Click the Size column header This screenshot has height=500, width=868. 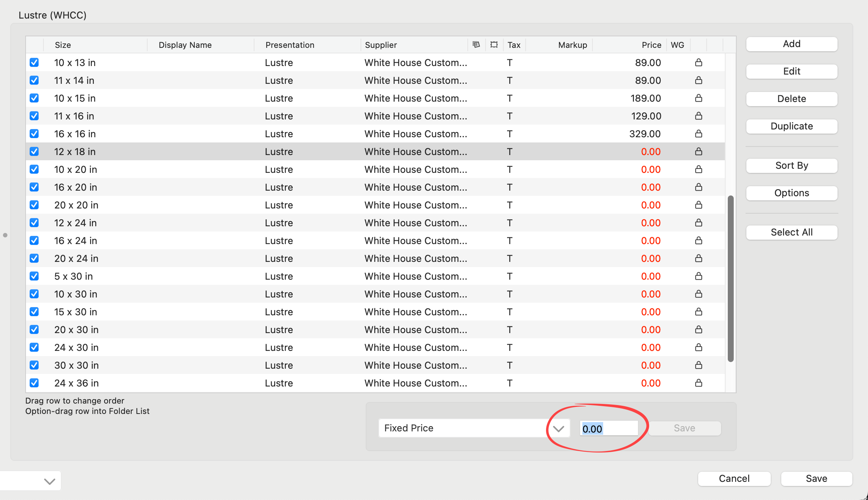63,45
